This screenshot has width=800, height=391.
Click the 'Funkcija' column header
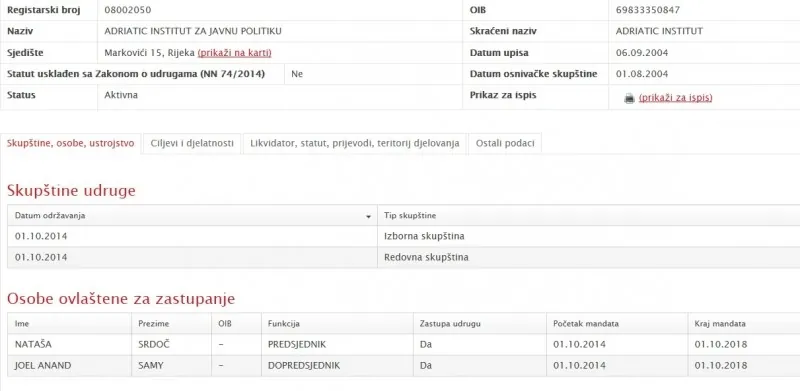(337, 324)
